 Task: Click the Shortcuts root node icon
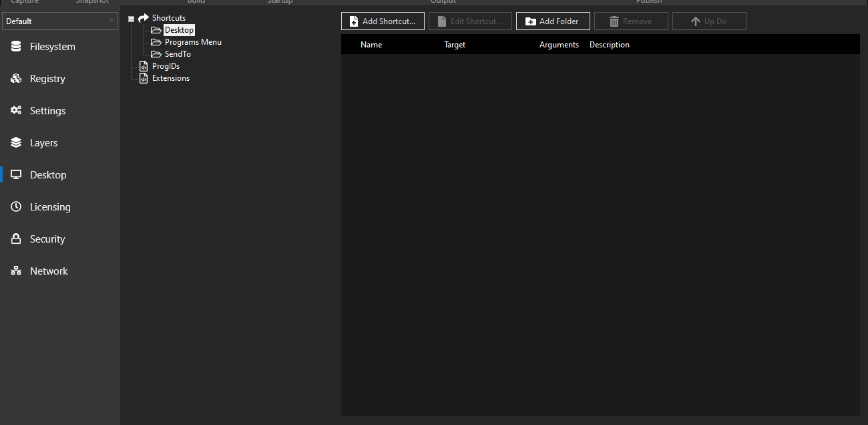pos(143,18)
